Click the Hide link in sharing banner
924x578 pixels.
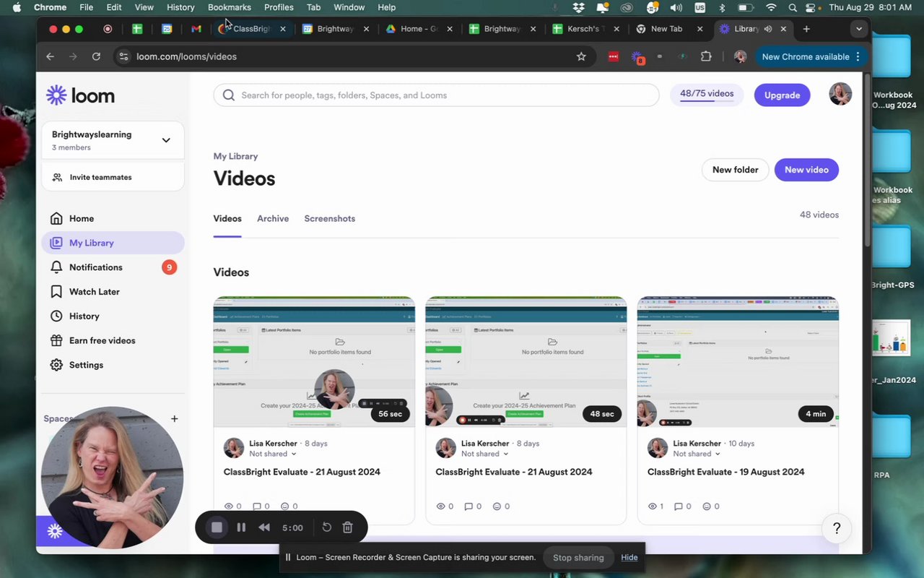tap(629, 557)
